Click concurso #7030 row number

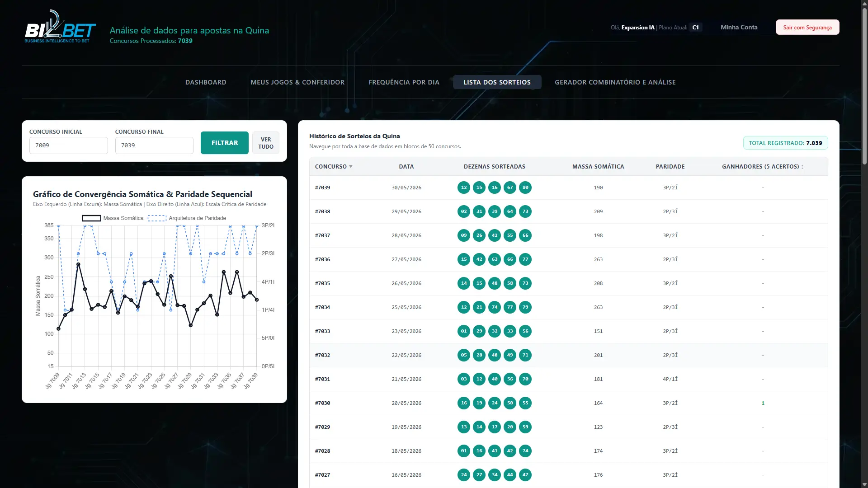[322, 403]
